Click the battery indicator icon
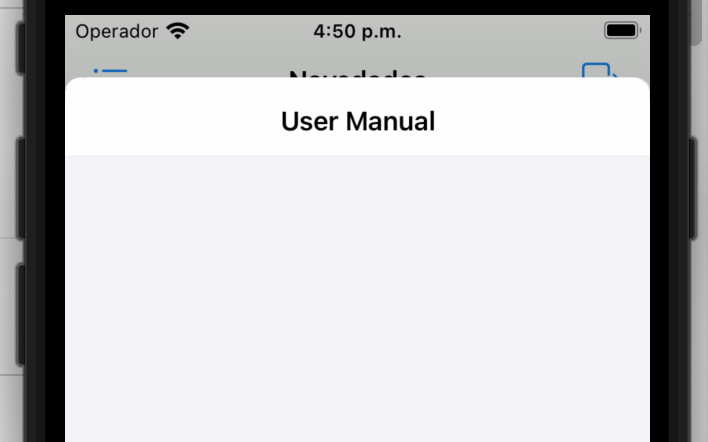Screen dimensions: 708x442 click(x=622, y=30)
